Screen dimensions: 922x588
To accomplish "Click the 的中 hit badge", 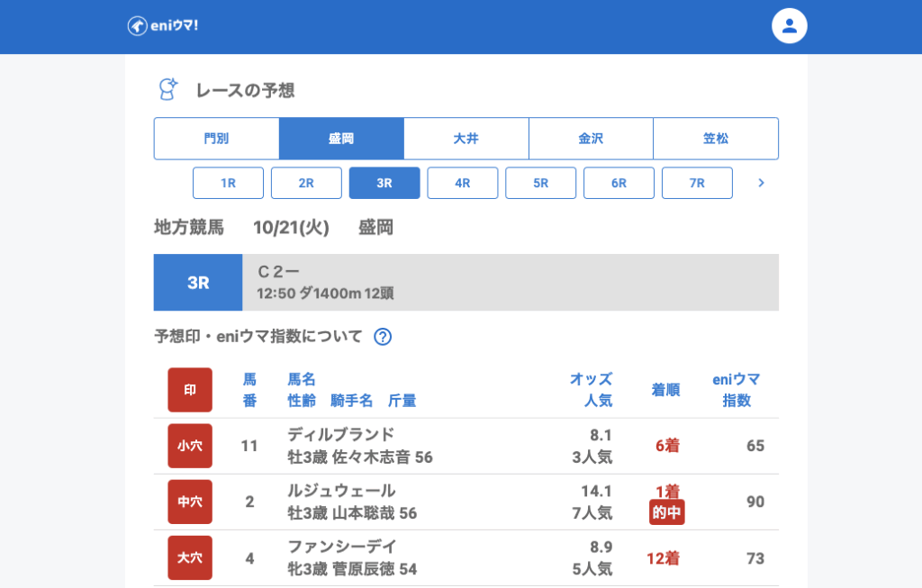I will [666, 512].
